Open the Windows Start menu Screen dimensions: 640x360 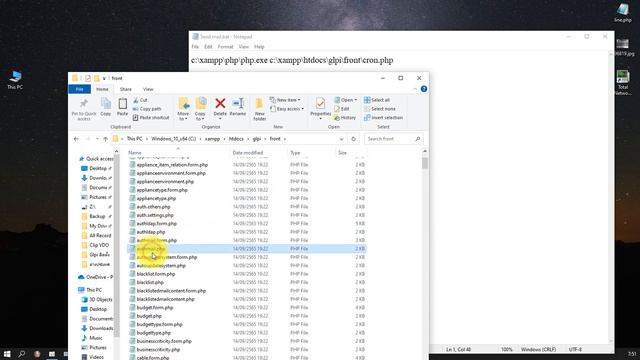pos(7,354)
